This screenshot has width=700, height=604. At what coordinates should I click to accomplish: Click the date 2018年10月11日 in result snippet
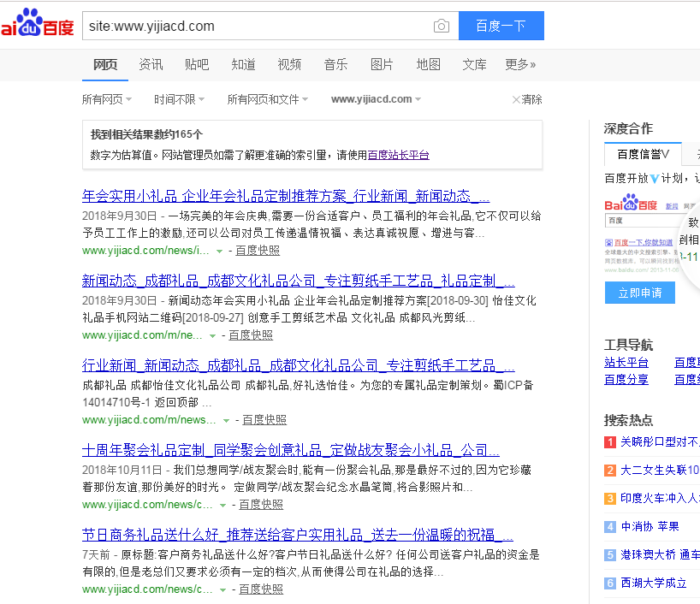(122, 470)
